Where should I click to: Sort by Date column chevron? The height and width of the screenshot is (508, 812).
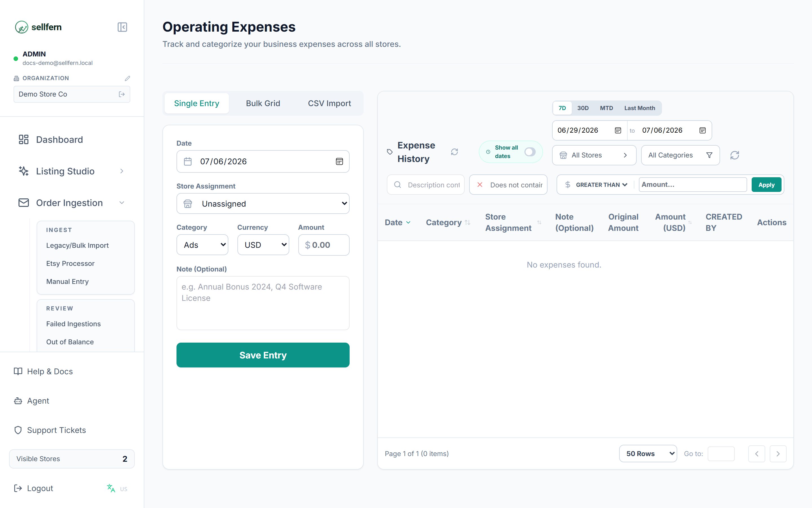click(x=408, y=222)
